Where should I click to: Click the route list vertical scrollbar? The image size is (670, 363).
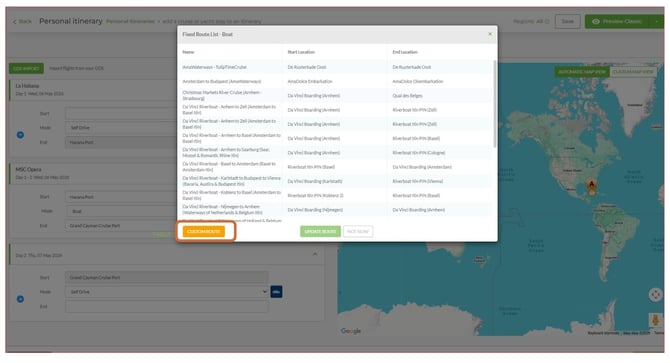495,103
